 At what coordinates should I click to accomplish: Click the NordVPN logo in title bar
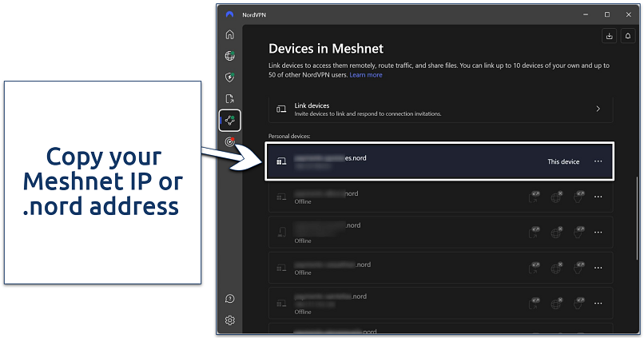(229, 14)
